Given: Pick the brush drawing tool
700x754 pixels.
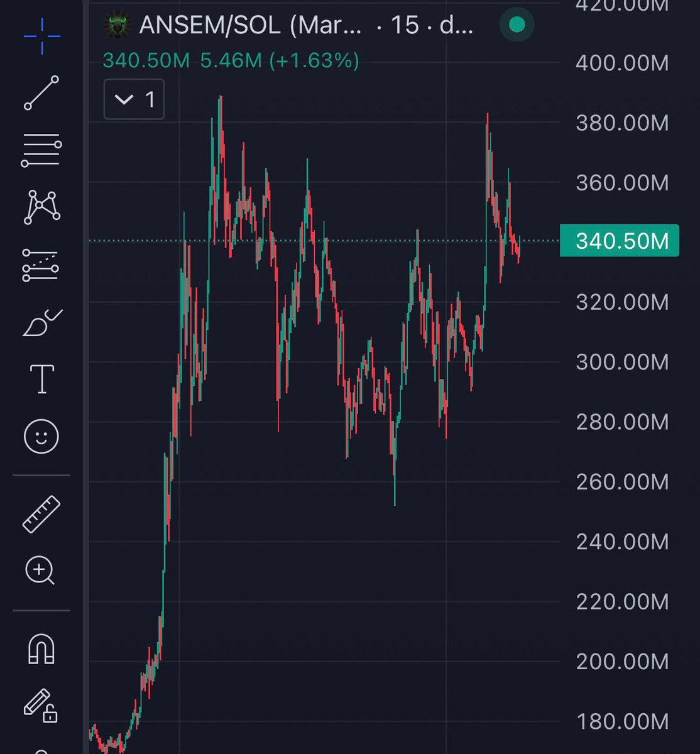Looking at the screenshot, I should [x=42, y=322].
